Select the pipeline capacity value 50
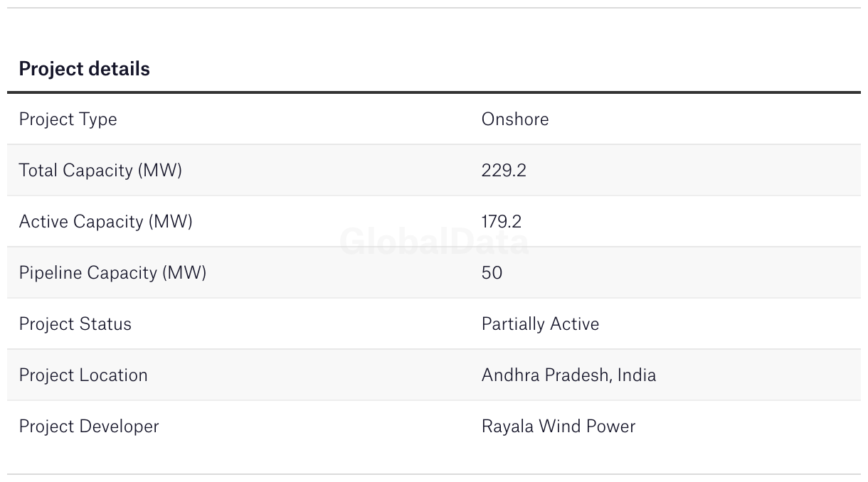868x482 pixels. 492,273
